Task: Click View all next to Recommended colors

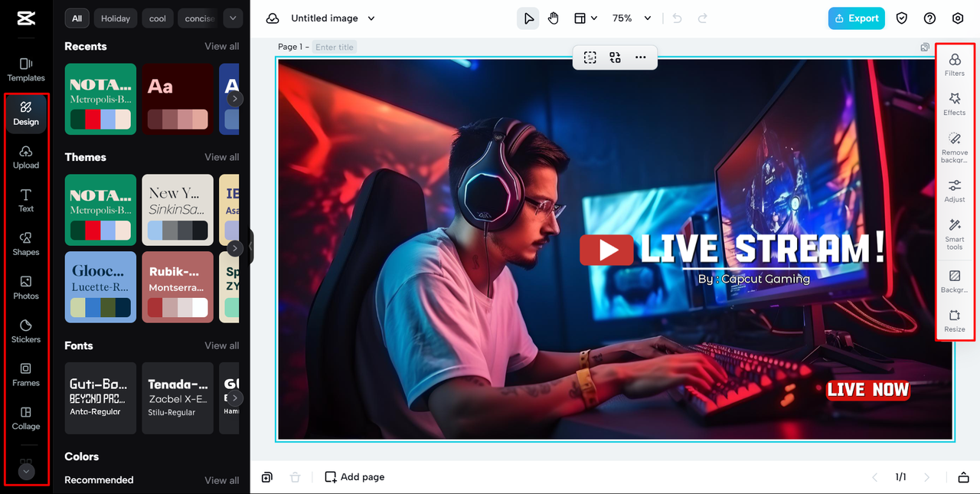Action: point(221,480)
